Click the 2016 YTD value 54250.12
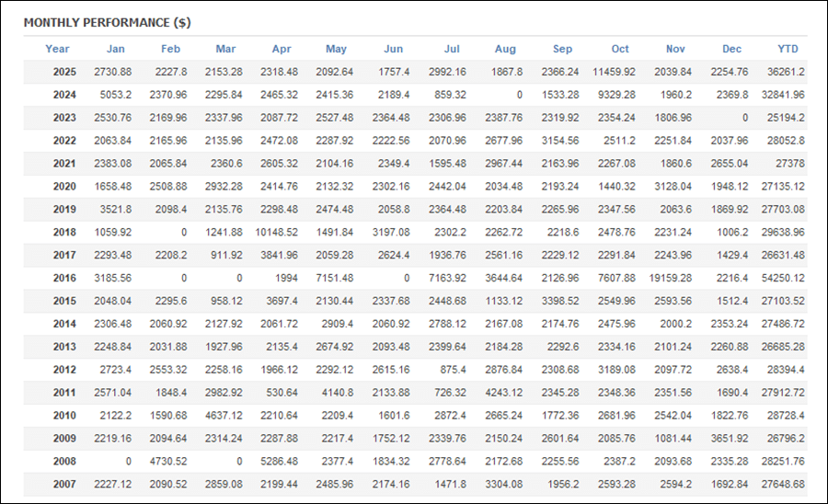This screenshot has width=828, height=504. click(782, 279)
